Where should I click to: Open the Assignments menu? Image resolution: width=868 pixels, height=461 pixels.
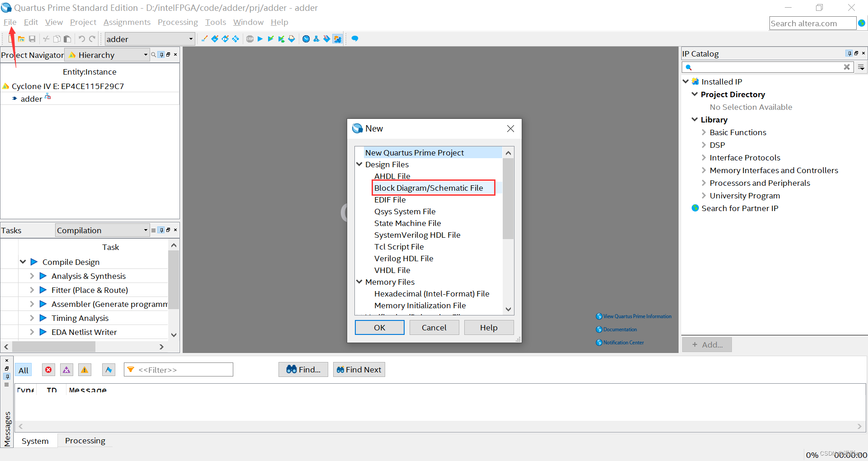click(x=127, y=22)
